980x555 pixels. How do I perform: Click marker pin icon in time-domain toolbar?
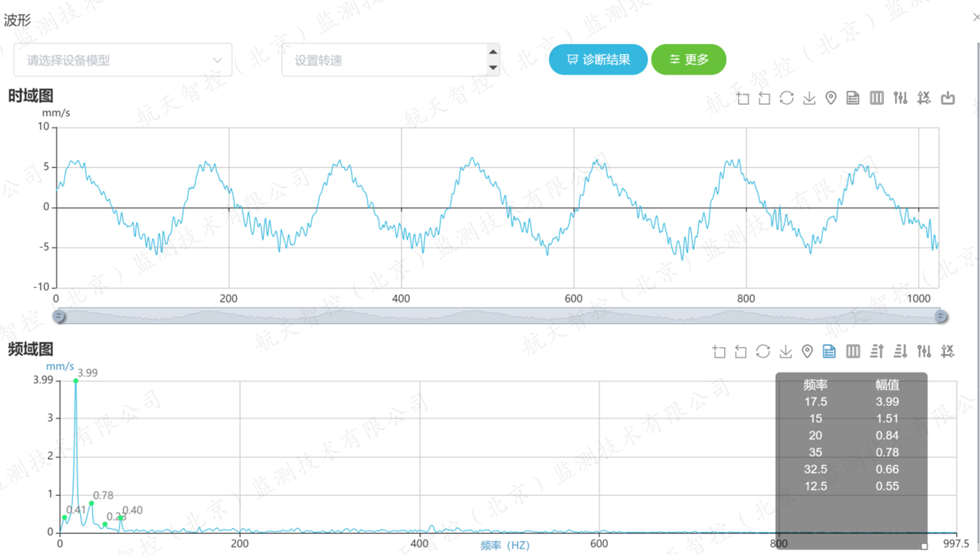(x=831, y=98)
